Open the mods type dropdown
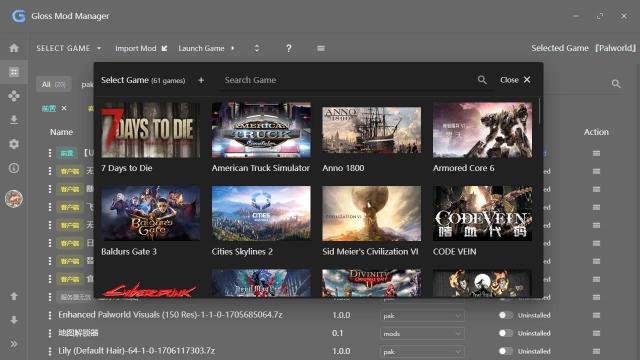 pos(422,334)
